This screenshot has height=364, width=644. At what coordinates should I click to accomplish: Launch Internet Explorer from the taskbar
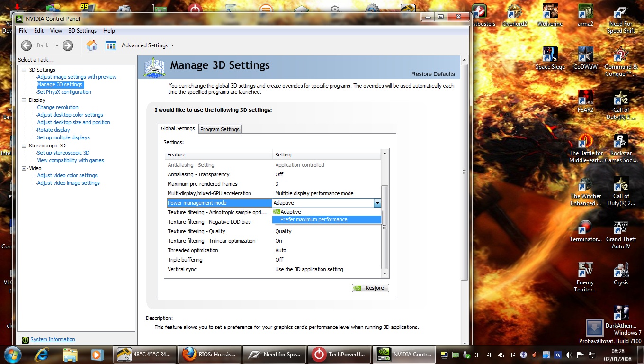42,354
